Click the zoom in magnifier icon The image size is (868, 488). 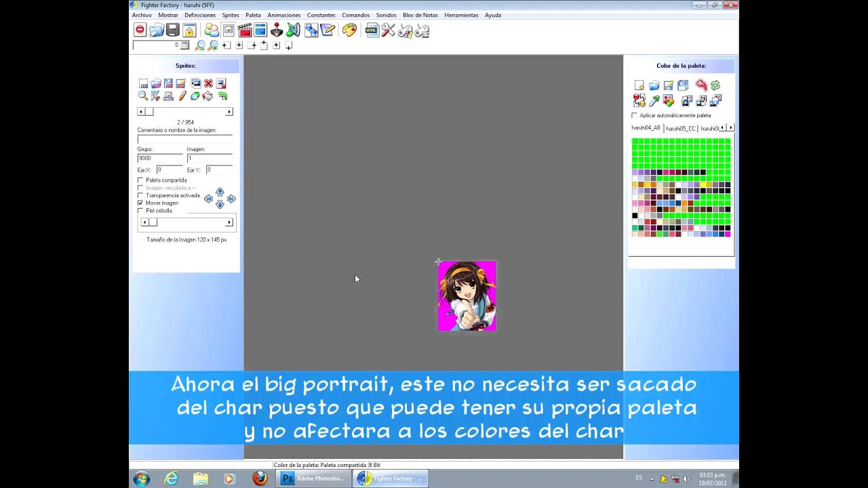pyautogui.click(x=214, y=45)
